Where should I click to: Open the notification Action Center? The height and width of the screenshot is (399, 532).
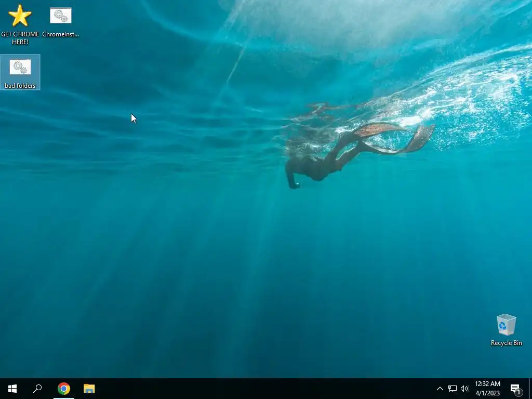coord(516,389)
